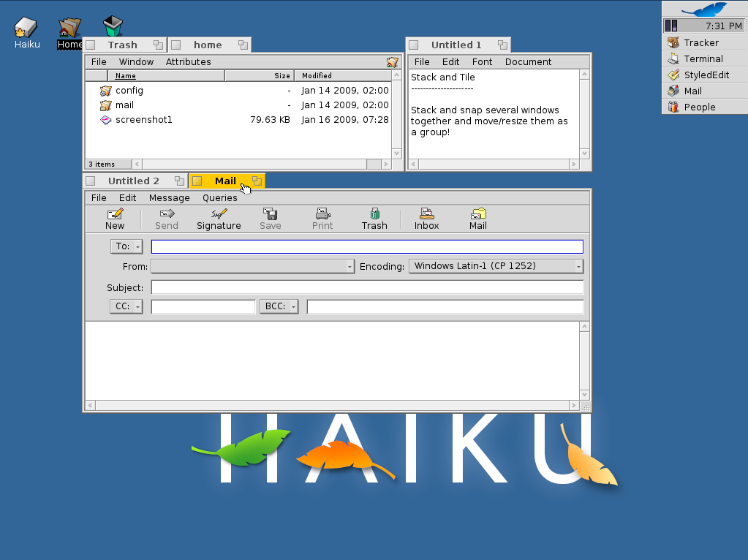Click into the Subject field
Viewport: 748px width, 560px height.
(367, 287)
